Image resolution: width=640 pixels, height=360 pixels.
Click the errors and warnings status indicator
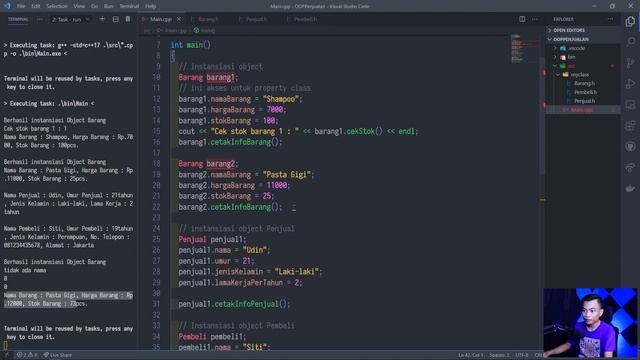click(x=27, y=355)
